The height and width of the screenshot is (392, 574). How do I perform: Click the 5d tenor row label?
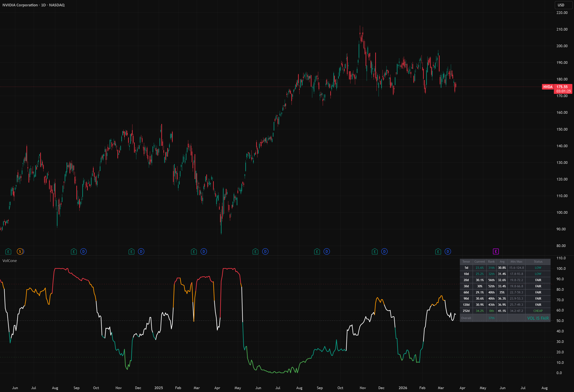[466, 268]
